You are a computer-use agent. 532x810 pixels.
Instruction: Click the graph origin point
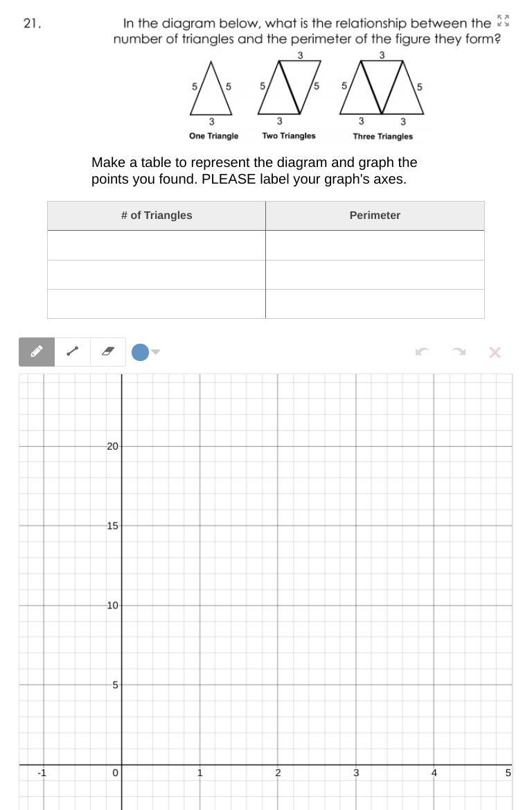pyautogui.click(x=122, y=764)
